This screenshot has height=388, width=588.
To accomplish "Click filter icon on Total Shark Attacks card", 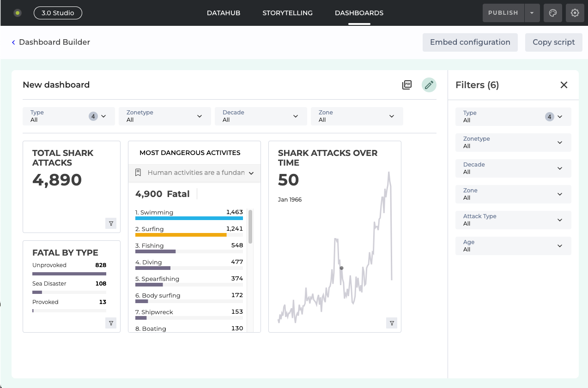I will tap(111, 223).
